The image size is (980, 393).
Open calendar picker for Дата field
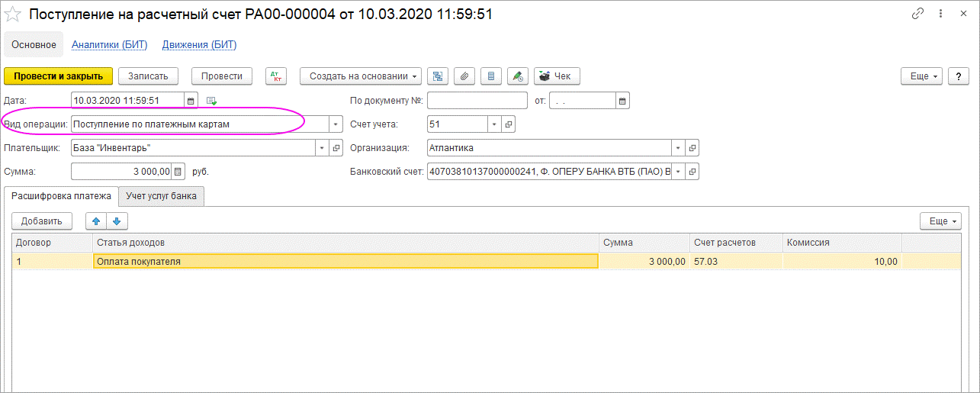[191, 101]
